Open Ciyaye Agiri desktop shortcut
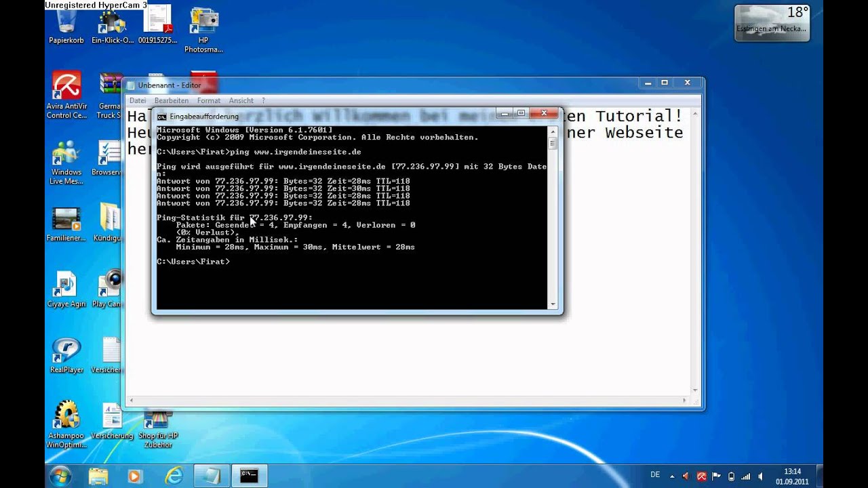Image resolution: width=868 pixels, height=488 pixels. pyautogui.click(x=66, y=289)
